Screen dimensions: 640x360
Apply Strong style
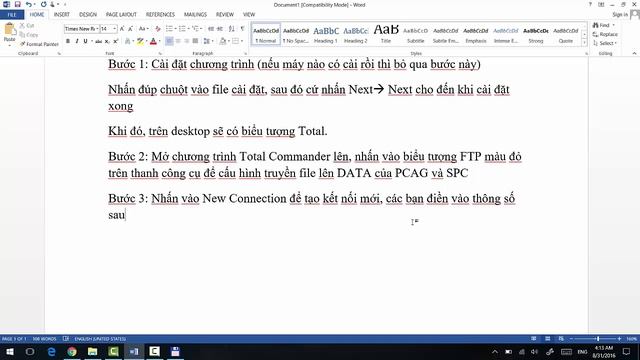(x=536, y=34)
